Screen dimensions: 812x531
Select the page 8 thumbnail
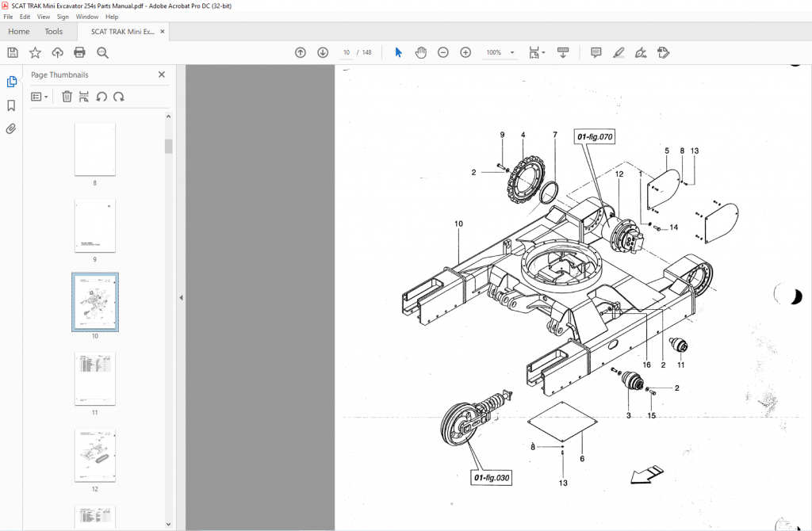pos(95,149)
